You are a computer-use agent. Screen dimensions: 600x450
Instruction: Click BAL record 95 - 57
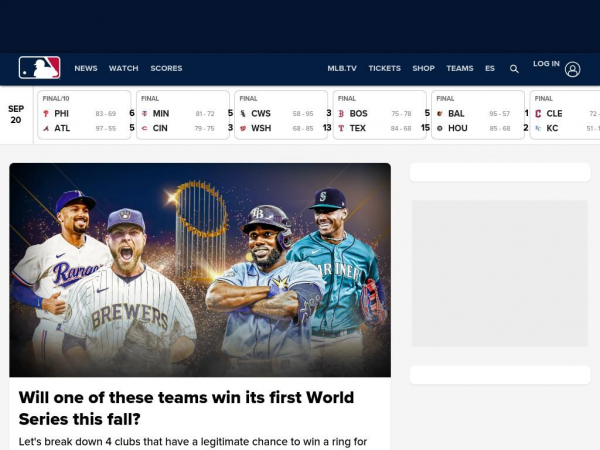tap(499, 114)
